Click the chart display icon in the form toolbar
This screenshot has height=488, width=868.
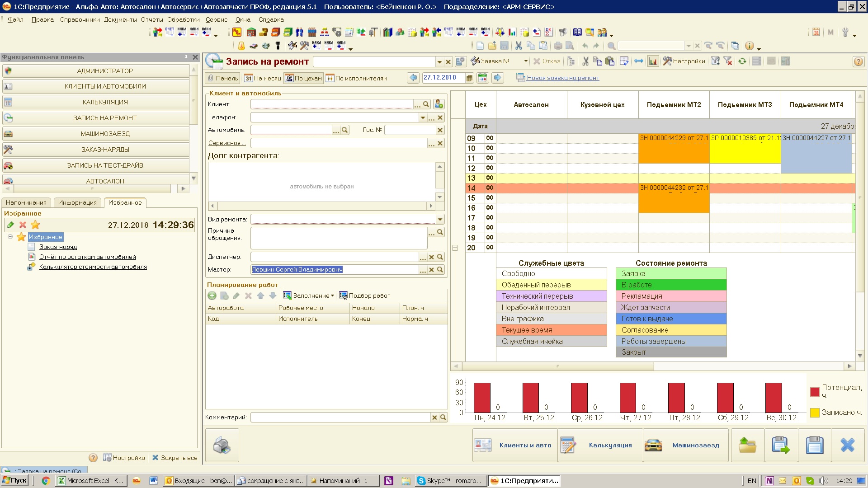coord(653,61)
